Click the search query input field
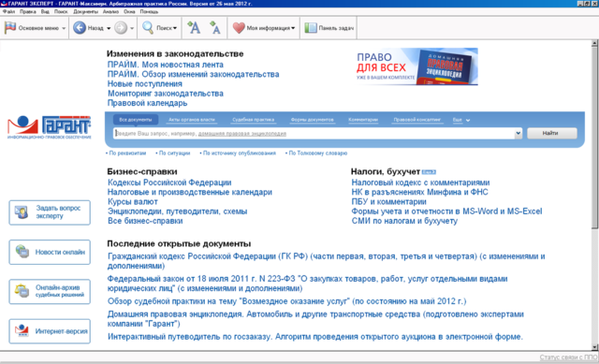This screenshot has width=599, height=364. [x=314, y=133]
